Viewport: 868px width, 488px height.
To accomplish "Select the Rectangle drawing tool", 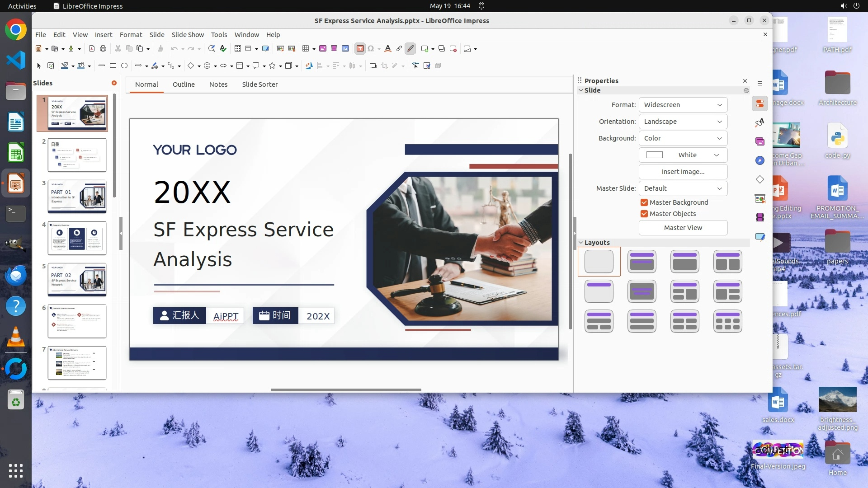I will tap(113, 66).
